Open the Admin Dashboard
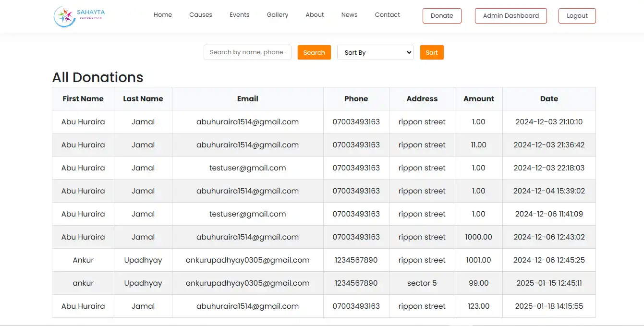The width and height of the screenshot is (644, 326). tap(510, 16)
